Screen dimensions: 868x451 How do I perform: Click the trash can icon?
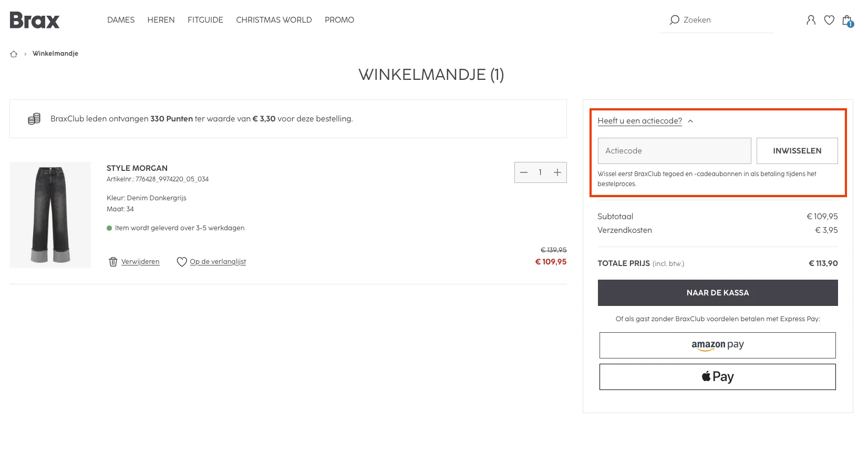(x=113, y=262)
